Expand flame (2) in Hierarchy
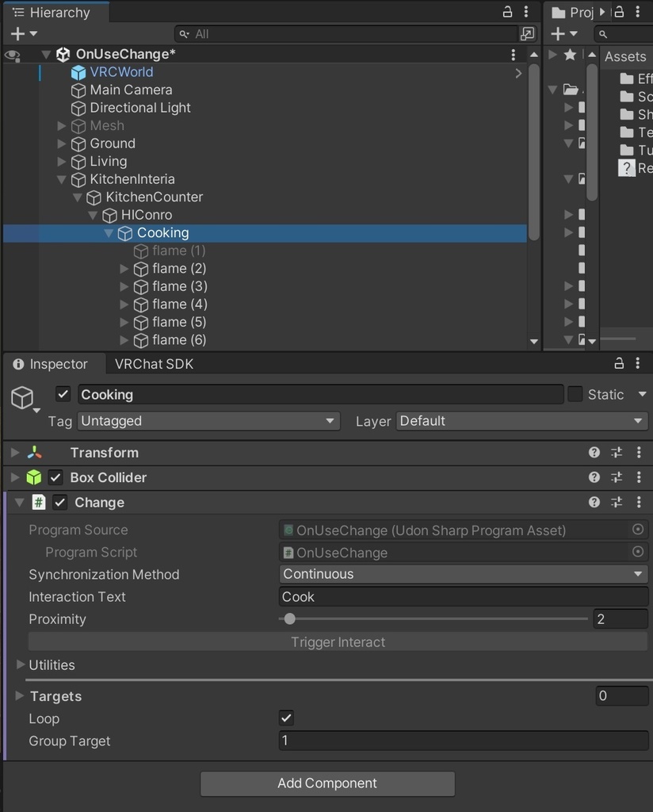 (x=124, y=269)
